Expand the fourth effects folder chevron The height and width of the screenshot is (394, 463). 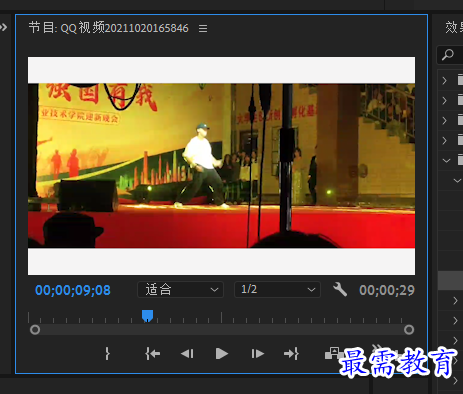444,140
